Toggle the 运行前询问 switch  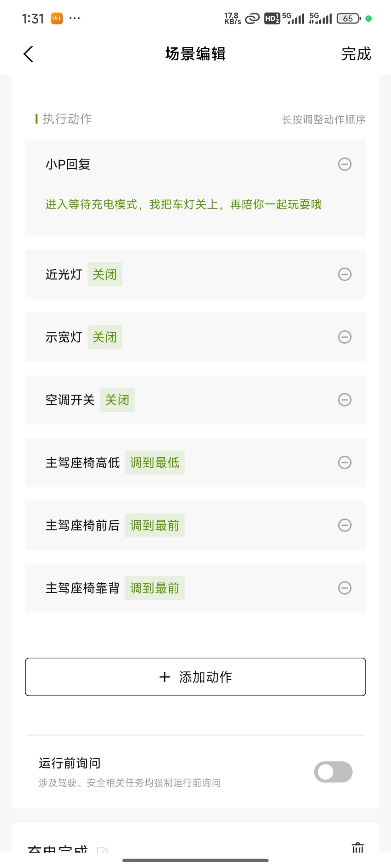coord(333,772)
